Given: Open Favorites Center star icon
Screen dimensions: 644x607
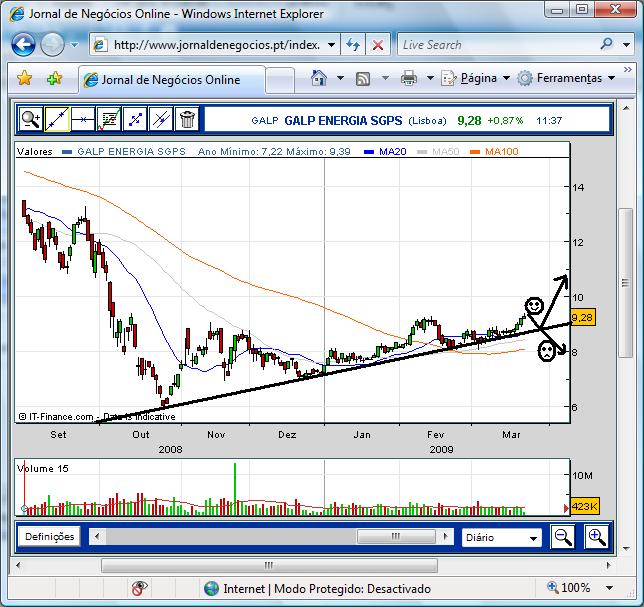Looking at the screenshot, I should pyautogui.click(x=24, y=78).
